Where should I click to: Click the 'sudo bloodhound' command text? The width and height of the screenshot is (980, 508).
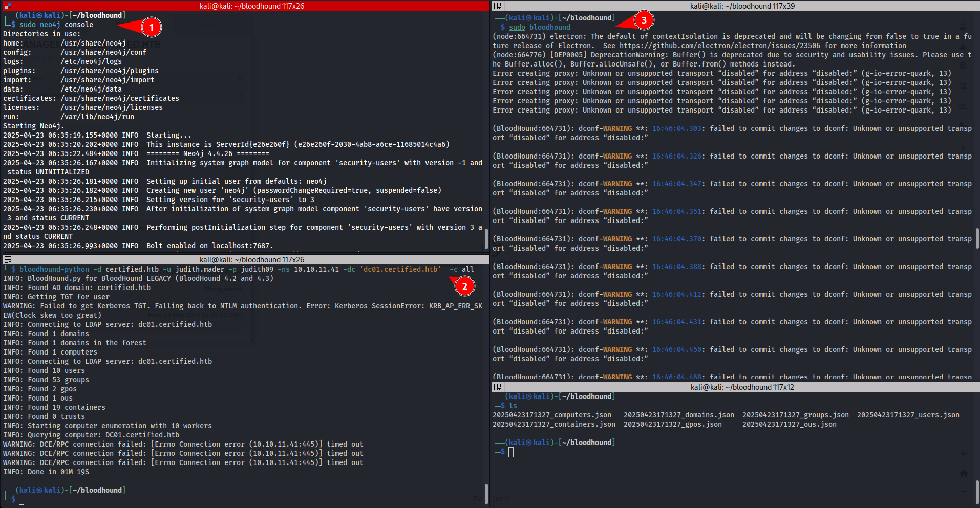coord(540,27)
